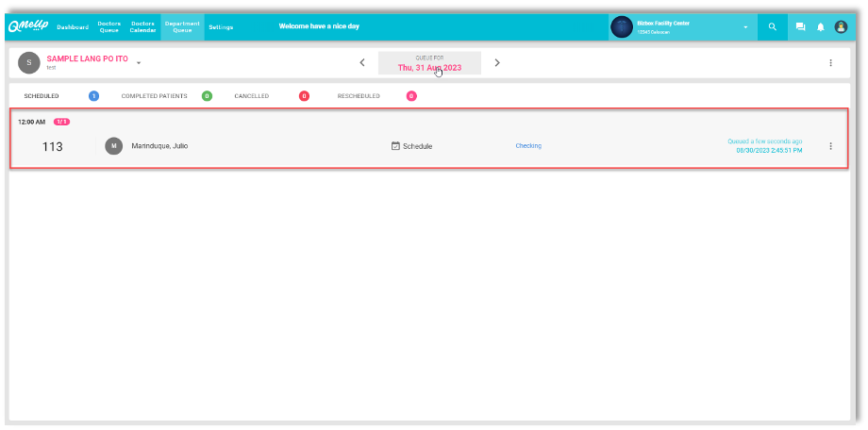The width and height of the screenshot is (868, 430).
Task: Open the department queue three-dot menu
Action: click(x=830, y=63)
